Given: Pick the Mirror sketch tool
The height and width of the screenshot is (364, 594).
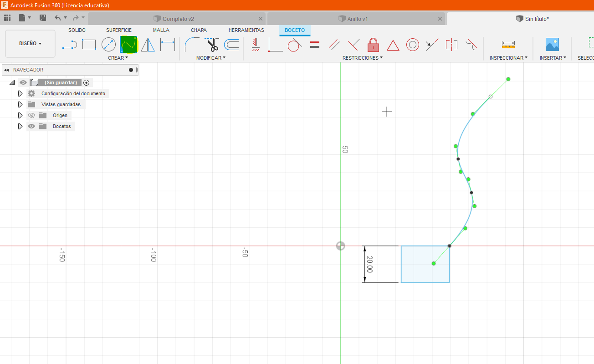Looking at the screenshot, I should tap(148, 45).
